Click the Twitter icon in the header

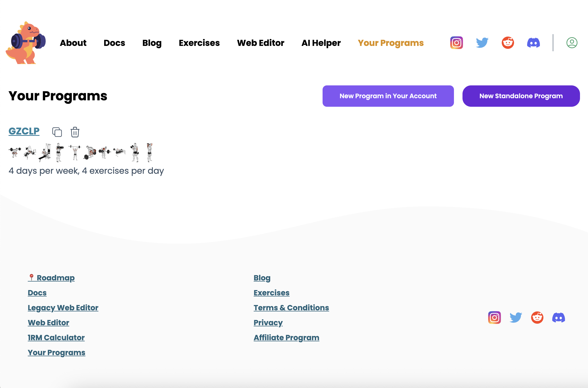point(482,43)
